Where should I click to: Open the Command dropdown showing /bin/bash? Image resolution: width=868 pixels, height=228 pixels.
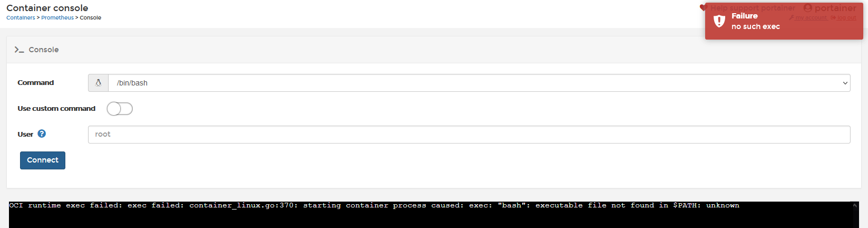479,83
